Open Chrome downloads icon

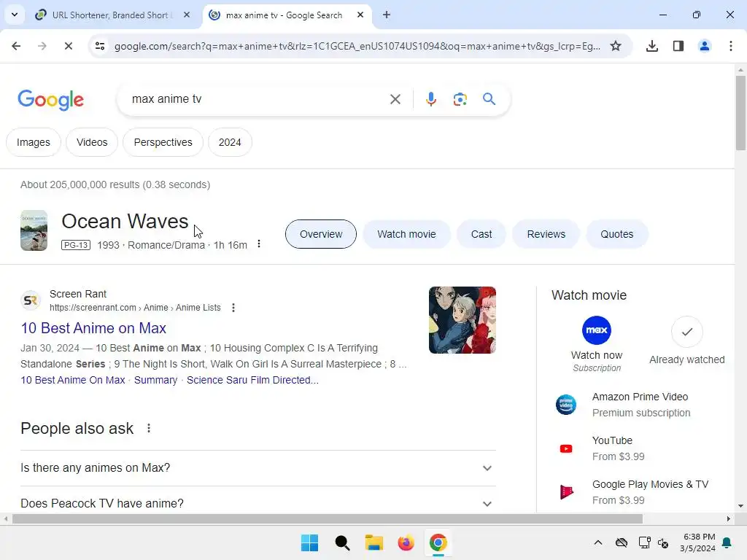point(651,46)
